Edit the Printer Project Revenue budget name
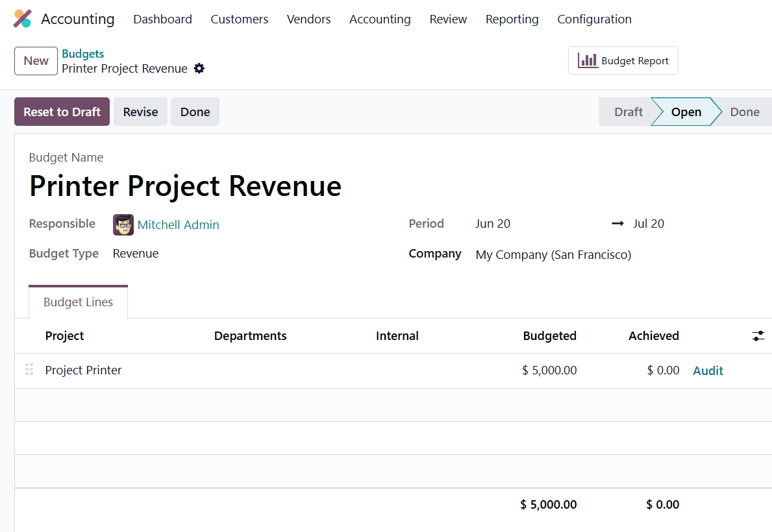 coord(185,186)
